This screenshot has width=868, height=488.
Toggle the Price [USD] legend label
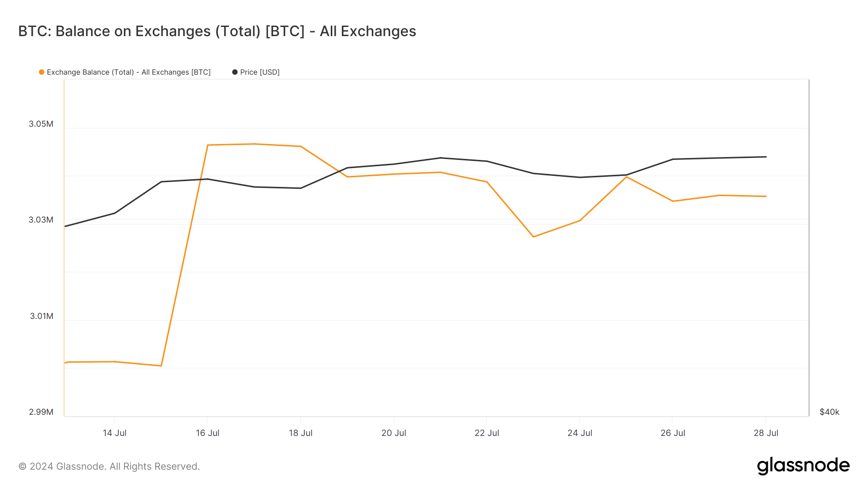(260, 72)
